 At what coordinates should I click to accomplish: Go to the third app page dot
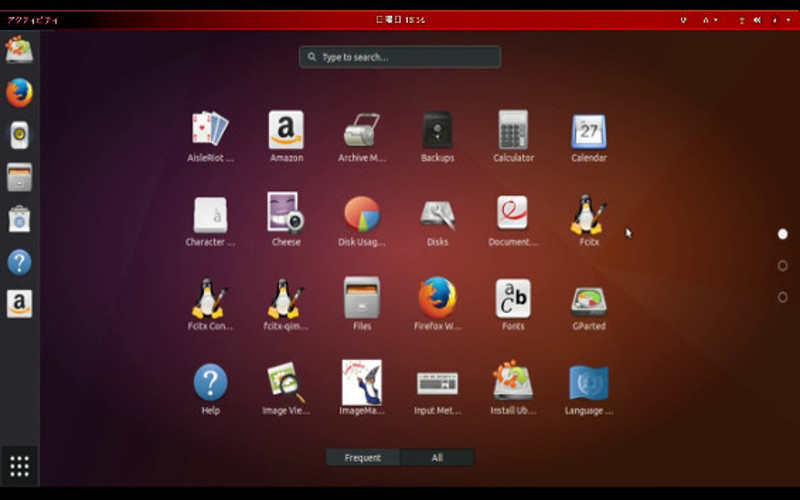coord(782,297)
